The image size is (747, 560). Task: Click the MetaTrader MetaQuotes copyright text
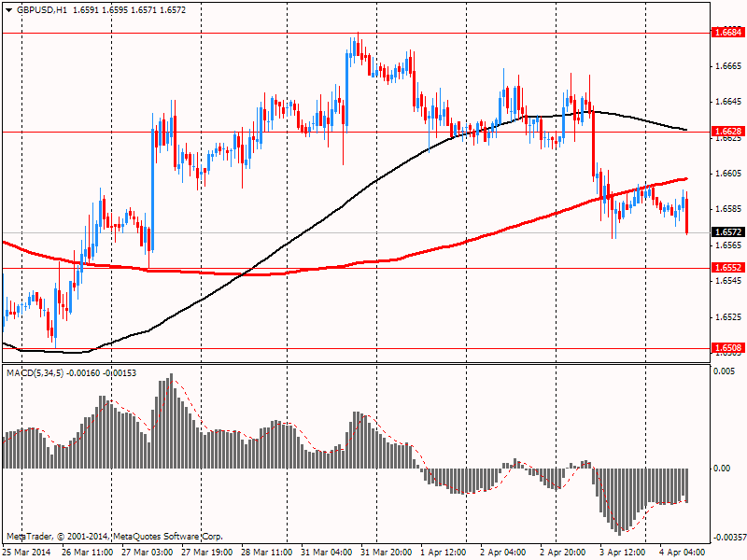[x=114, y=536]
